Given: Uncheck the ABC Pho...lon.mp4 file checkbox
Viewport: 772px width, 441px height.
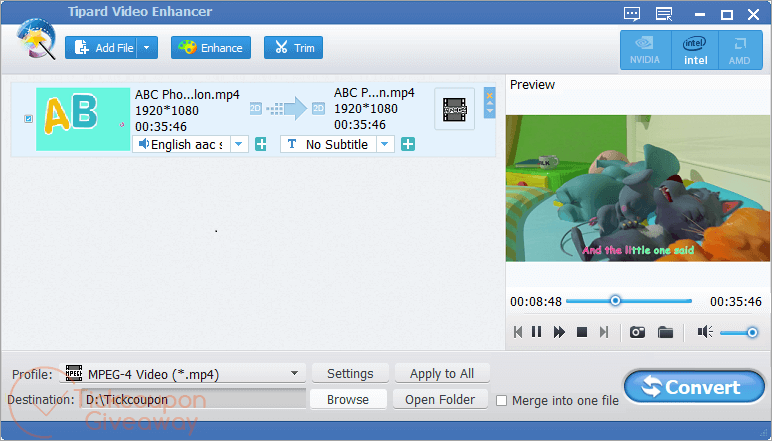Looking at the screenshot, I should [29, 119].
